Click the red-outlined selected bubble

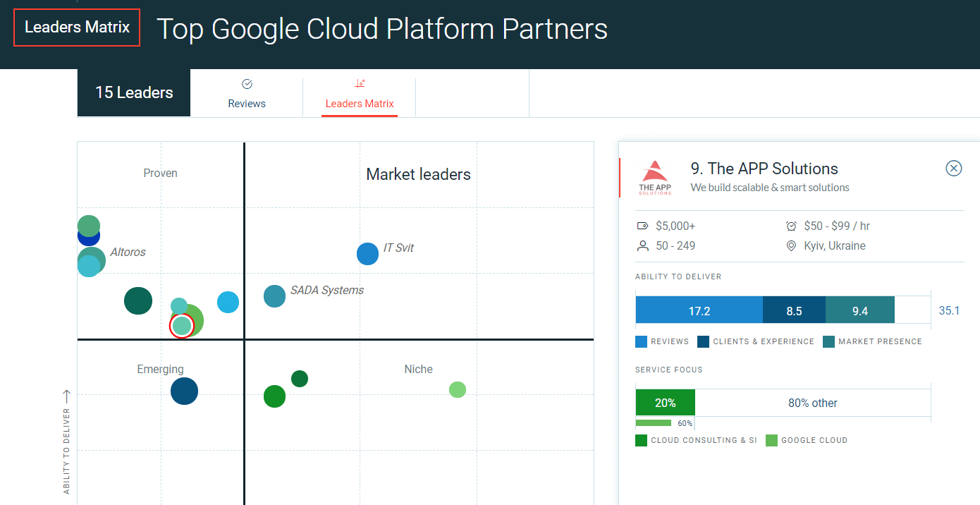tap(182, 325)
